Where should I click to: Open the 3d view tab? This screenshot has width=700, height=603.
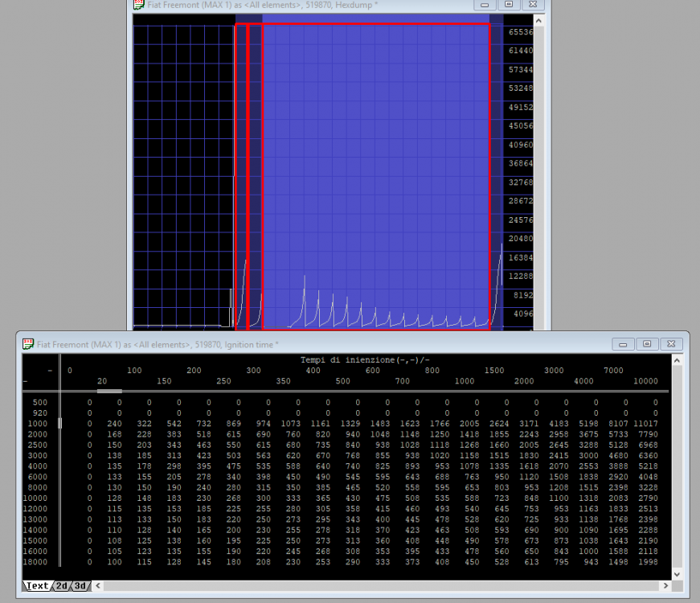[x=80, y=586]
